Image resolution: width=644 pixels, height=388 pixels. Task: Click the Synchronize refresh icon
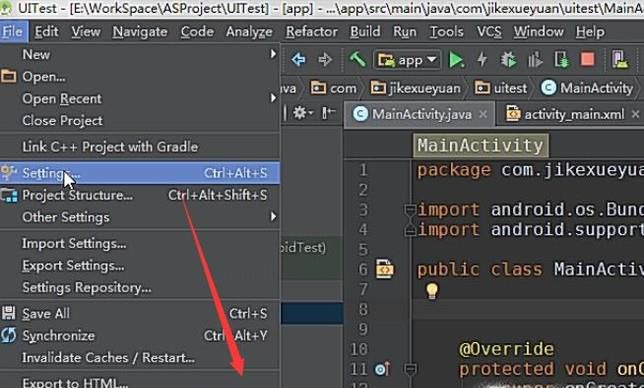point(8,335)
